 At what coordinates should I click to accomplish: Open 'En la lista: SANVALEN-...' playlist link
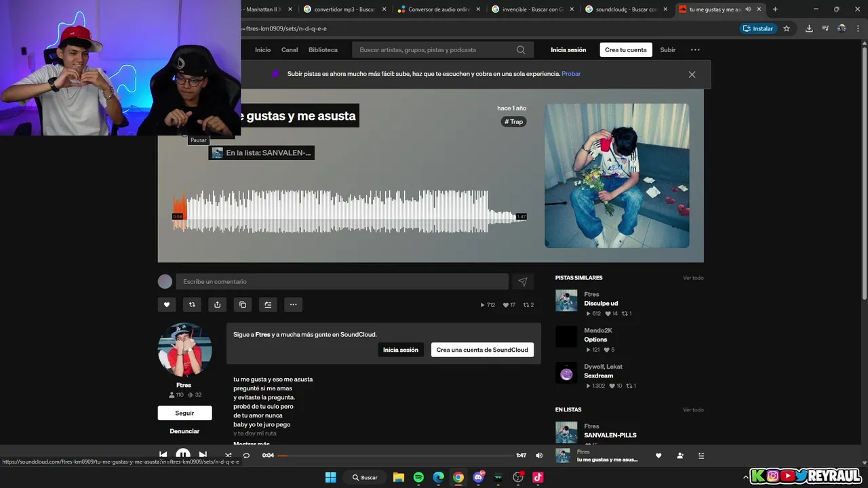point(262,153)
